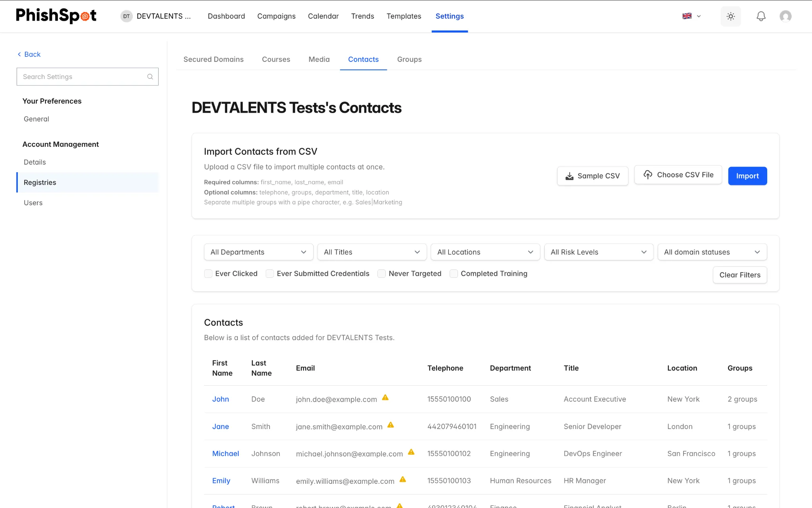Toggle the Completed Training checkbox
The image size is (812, 508).
tap(454, 273)
